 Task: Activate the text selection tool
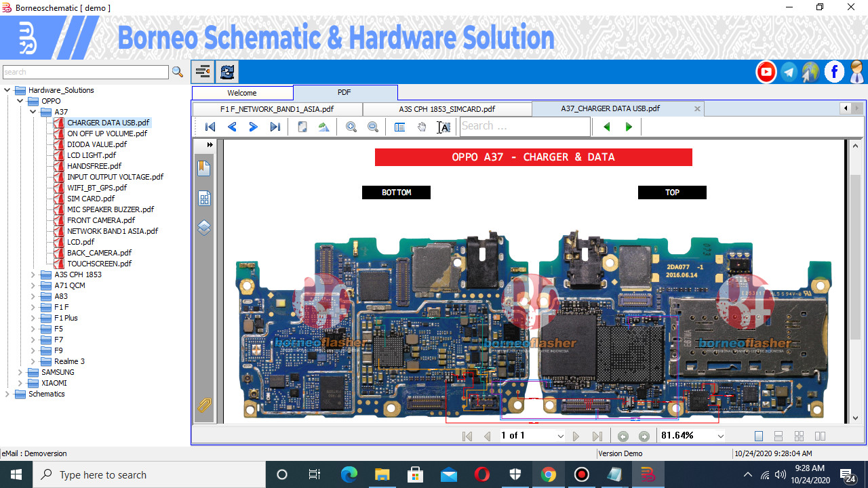pos(443,127)
